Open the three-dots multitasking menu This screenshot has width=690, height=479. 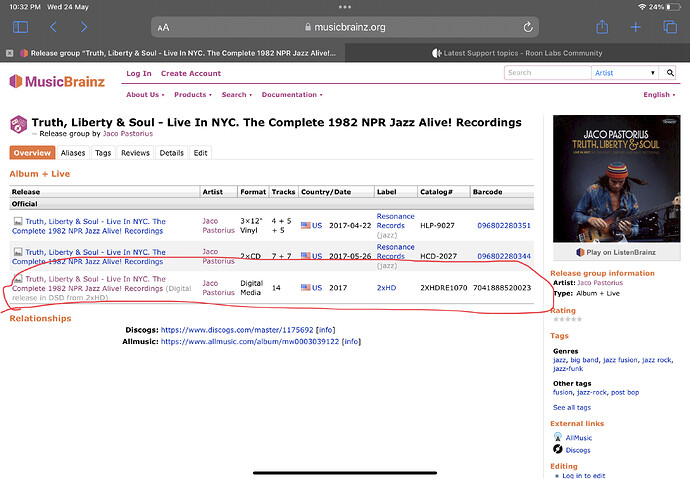[x=345, y=7]
